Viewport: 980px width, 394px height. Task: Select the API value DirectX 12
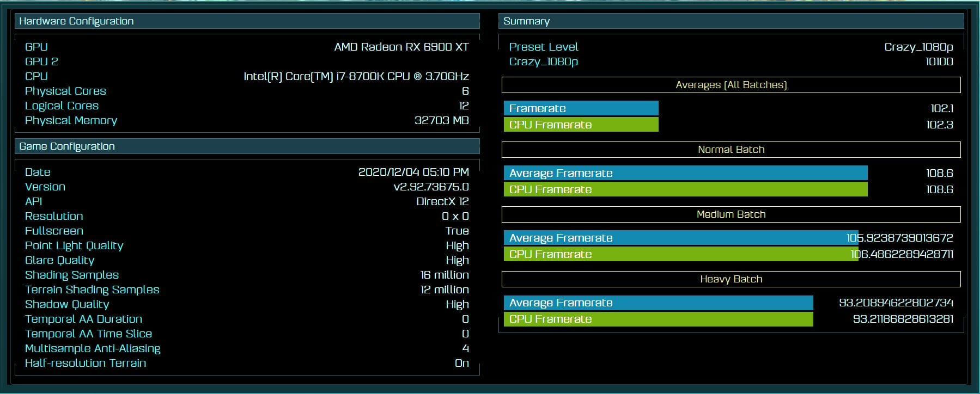(x=442, y=201)
